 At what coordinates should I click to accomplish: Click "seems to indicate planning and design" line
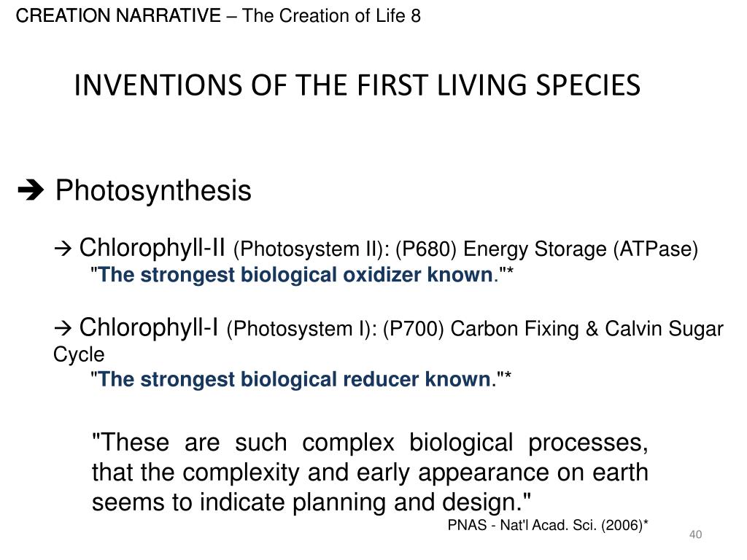[311, 503]
